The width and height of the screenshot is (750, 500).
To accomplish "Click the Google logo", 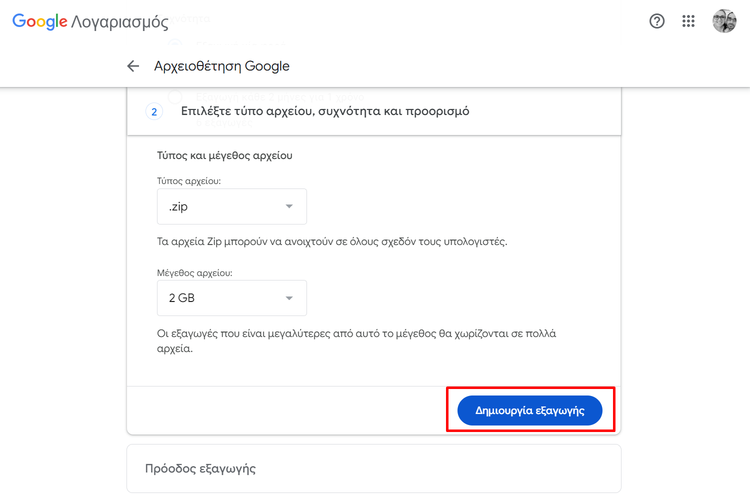I will coord(40,21).
